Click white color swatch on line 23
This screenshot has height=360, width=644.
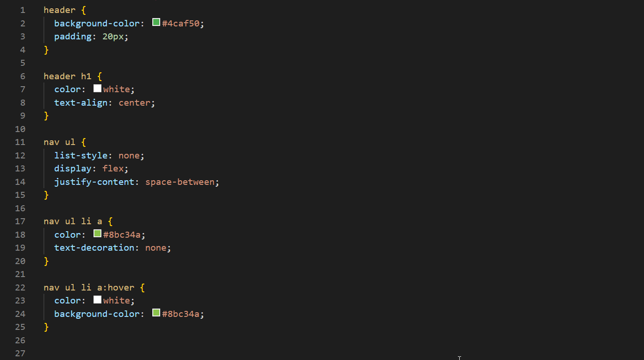[x=97, y=300]
